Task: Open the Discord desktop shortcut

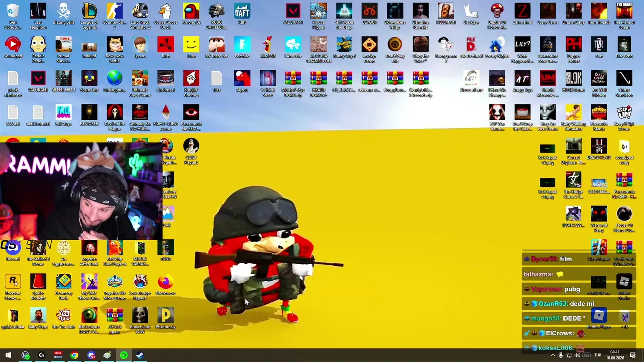Action: [13, 251]
